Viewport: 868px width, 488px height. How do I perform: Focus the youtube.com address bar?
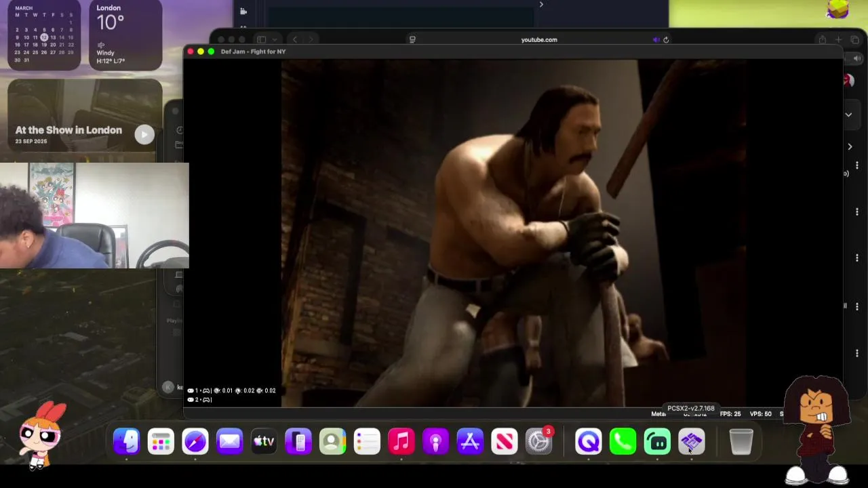tap(539, 40)
